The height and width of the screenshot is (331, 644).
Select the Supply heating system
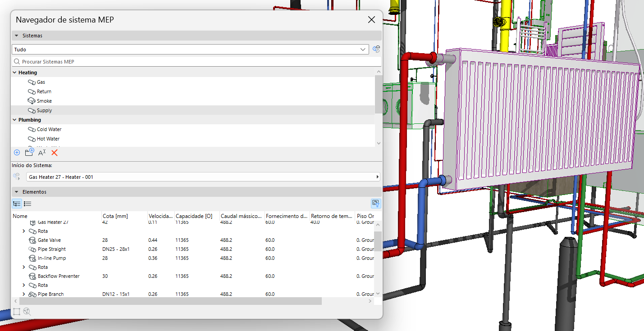click(44, 110)
